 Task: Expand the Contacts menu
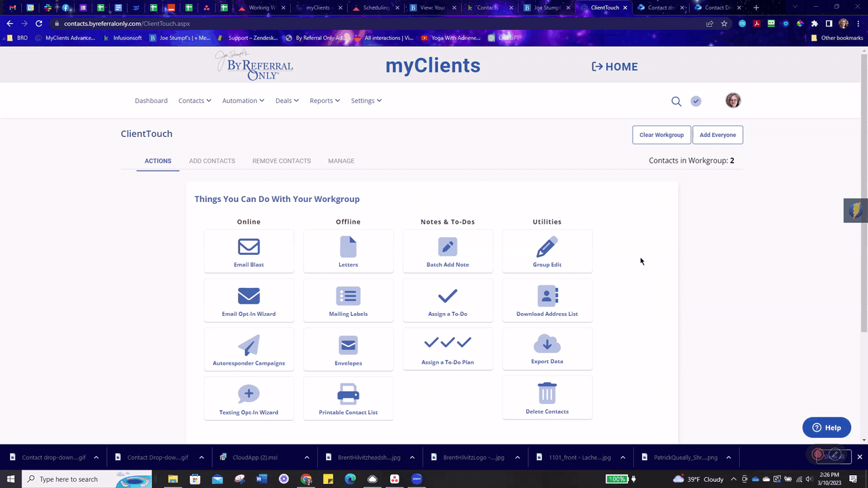(195, 100)
